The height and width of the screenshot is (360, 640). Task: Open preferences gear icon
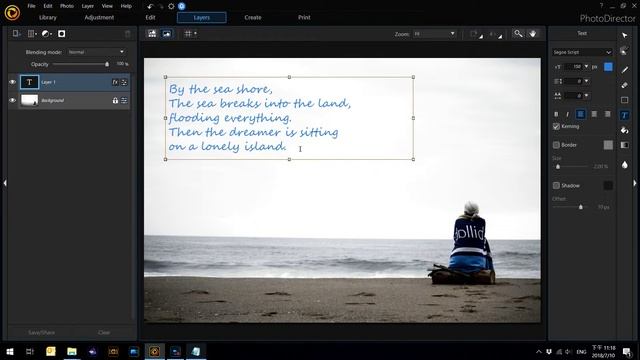(x=171, y=6)
